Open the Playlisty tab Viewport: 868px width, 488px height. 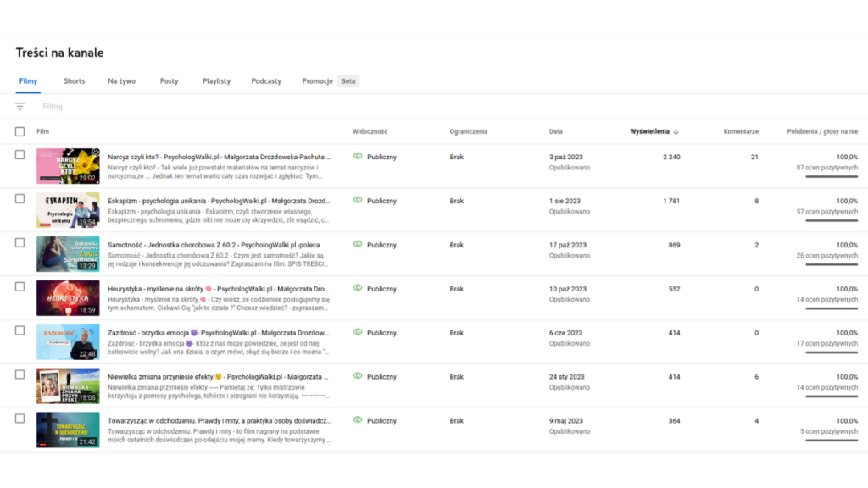point(216,80)
